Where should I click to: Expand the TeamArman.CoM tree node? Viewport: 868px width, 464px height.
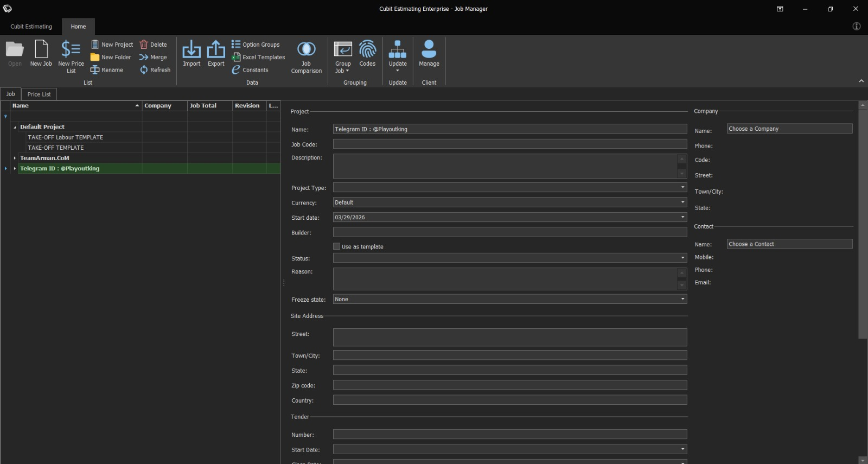[x=15, y=158]
